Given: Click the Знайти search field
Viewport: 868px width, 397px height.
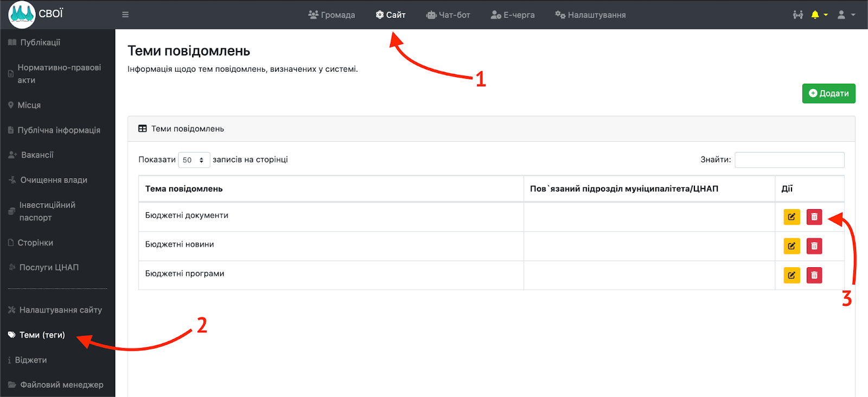Looking at the screenshot, I should click(x=789, y=160).
